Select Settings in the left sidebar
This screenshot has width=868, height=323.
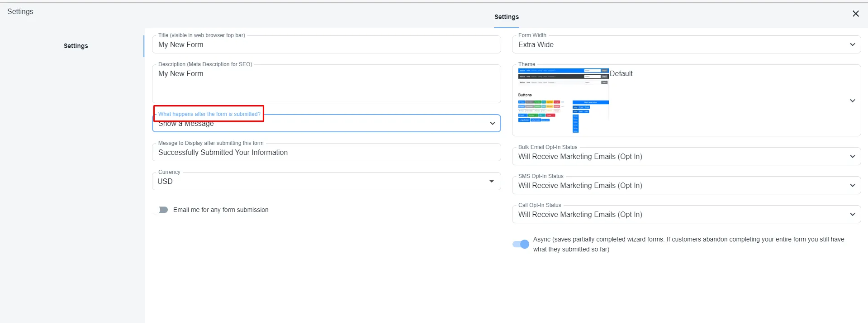pos(76,46)
